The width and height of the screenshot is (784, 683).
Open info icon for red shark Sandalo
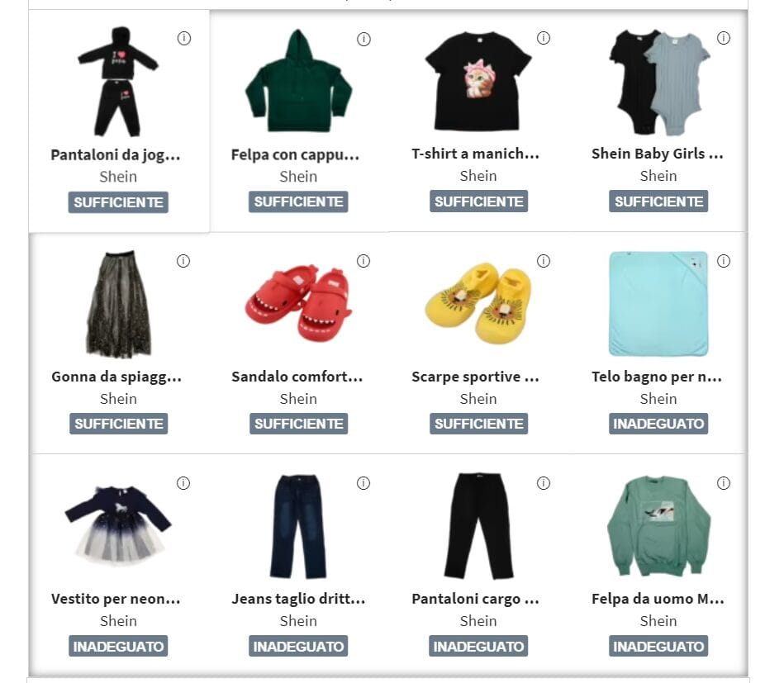pos(363,260)
